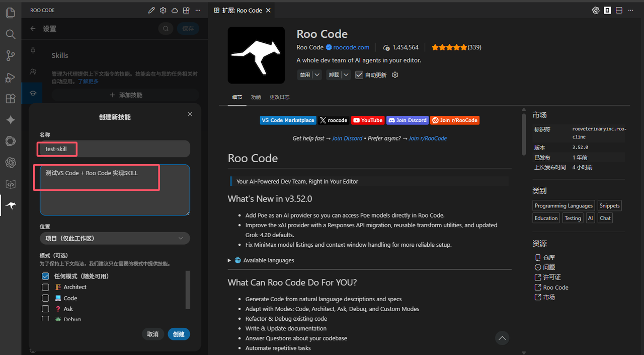
Task: Switch to the 功能 tab
Action: click(x=256, y=97)
